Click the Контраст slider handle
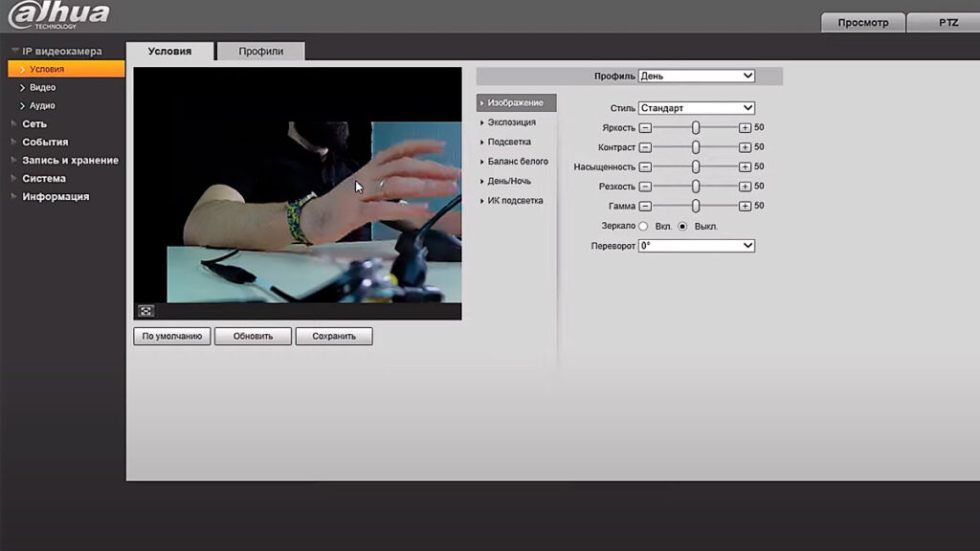The image size is (980, 551). click(696, 147)
